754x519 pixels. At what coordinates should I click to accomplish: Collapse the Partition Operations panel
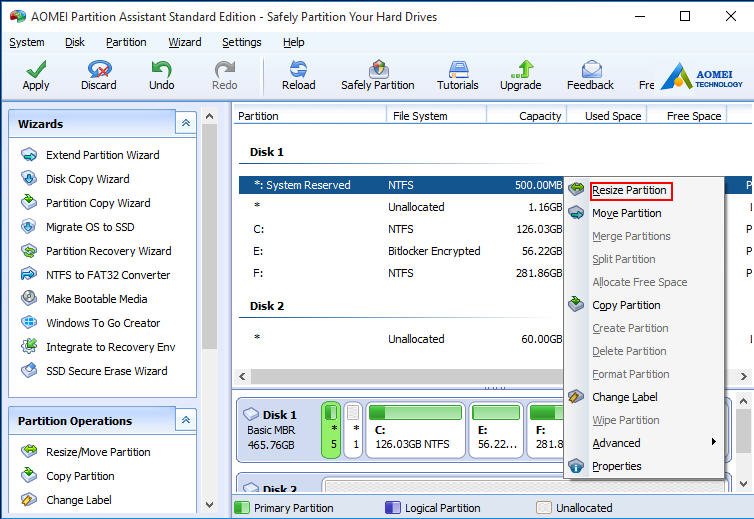[186, 420]
